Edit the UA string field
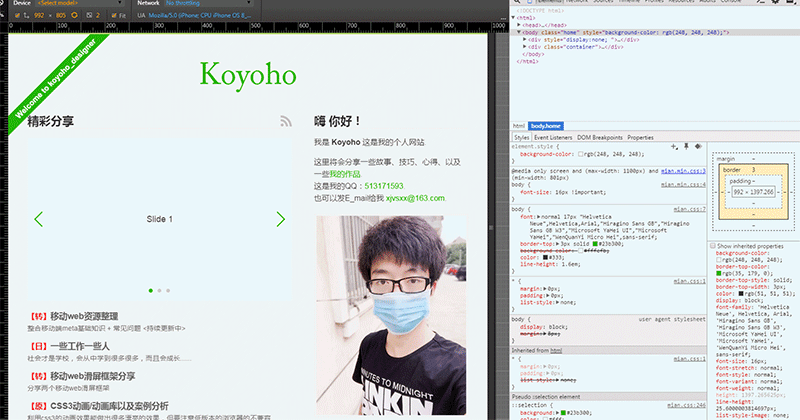 coord(200,15)
